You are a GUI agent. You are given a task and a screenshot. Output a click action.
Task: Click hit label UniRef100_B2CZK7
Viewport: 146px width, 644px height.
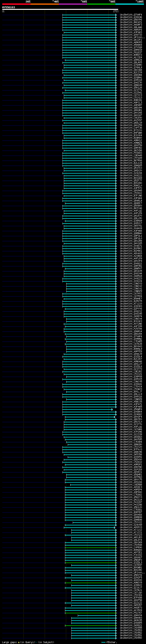coord(131,359)
